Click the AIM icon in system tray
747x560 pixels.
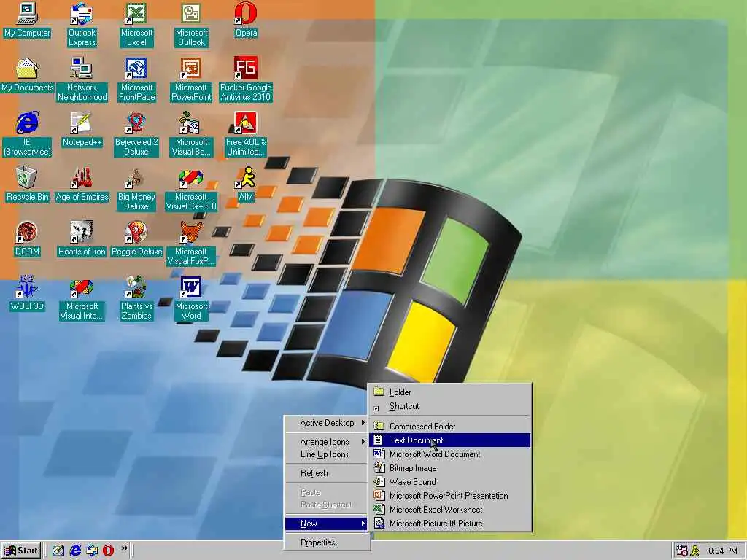695,551
